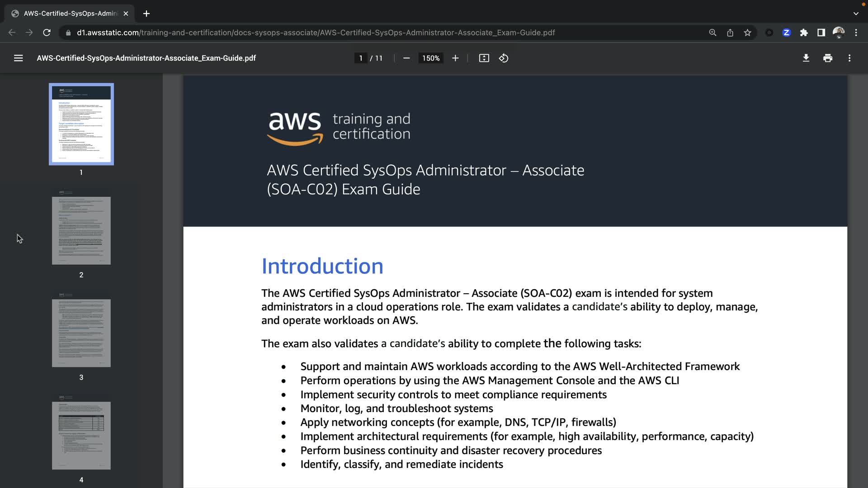Select page 4 thumbnail in sidebar

(81, 435)
